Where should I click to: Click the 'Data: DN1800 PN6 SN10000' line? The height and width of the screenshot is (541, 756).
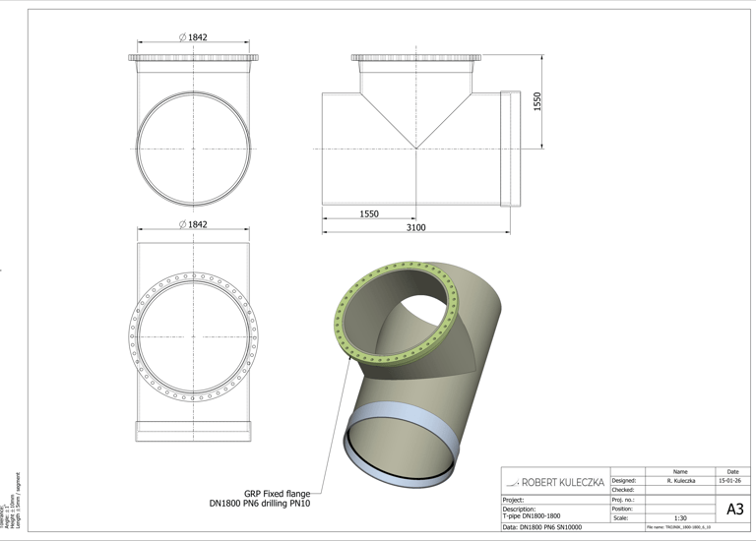point(542,527)
